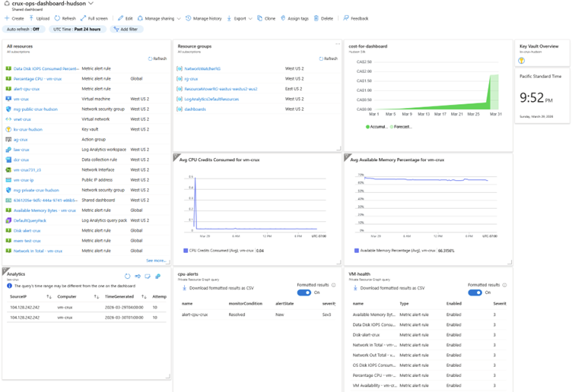
Task: Toggle Formatted results in VM-health tile
Action: [x=475, y=292]
